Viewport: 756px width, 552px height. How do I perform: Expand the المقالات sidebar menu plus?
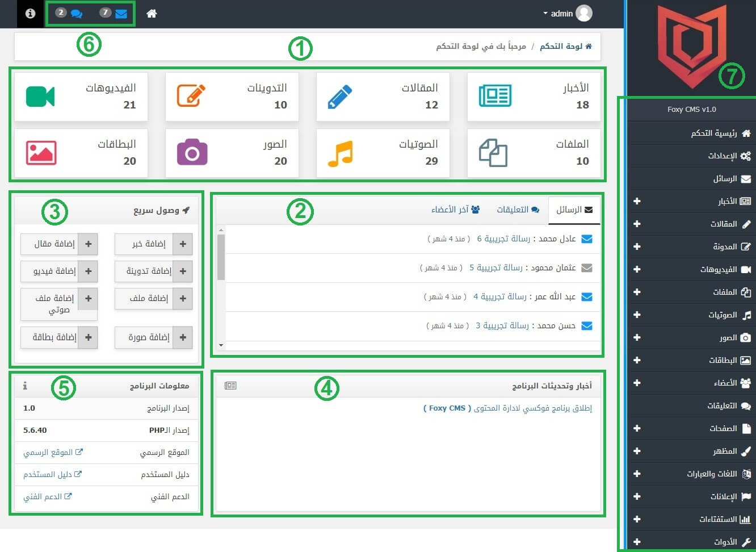(637, 224)
